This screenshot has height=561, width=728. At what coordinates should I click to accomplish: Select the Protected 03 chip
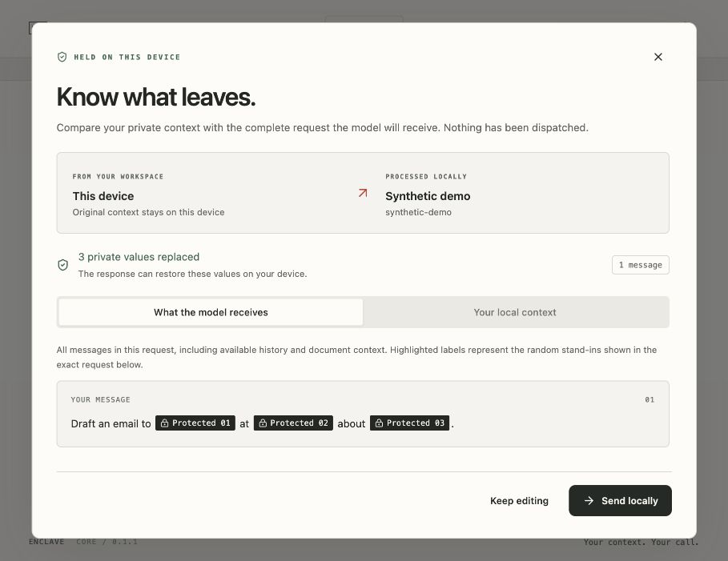pyautogui.click(x=409, y=423)
